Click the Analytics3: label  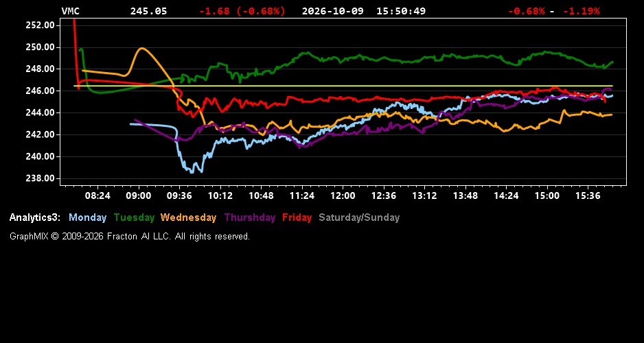click(35, 218)
